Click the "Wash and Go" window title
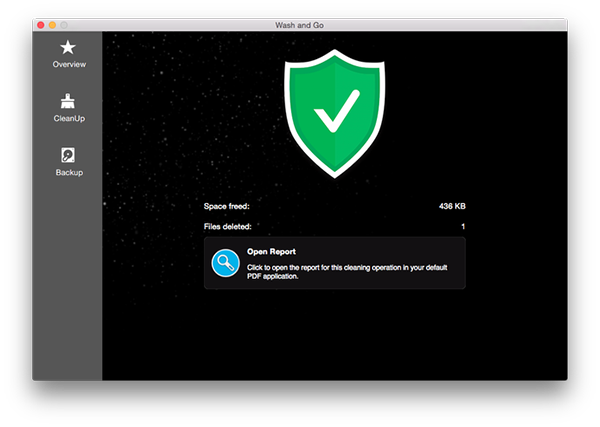The image size is (600, 427). (300, 25)
